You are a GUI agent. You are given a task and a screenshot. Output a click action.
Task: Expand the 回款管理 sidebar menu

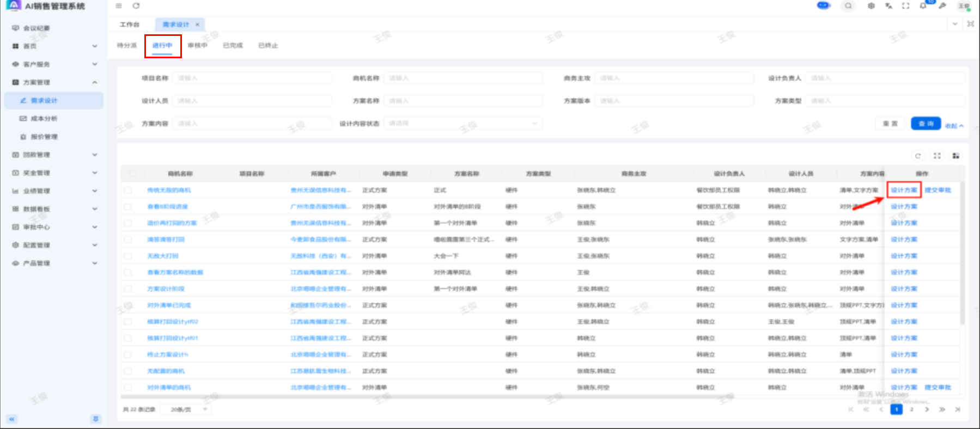click(x=54, y=155)
